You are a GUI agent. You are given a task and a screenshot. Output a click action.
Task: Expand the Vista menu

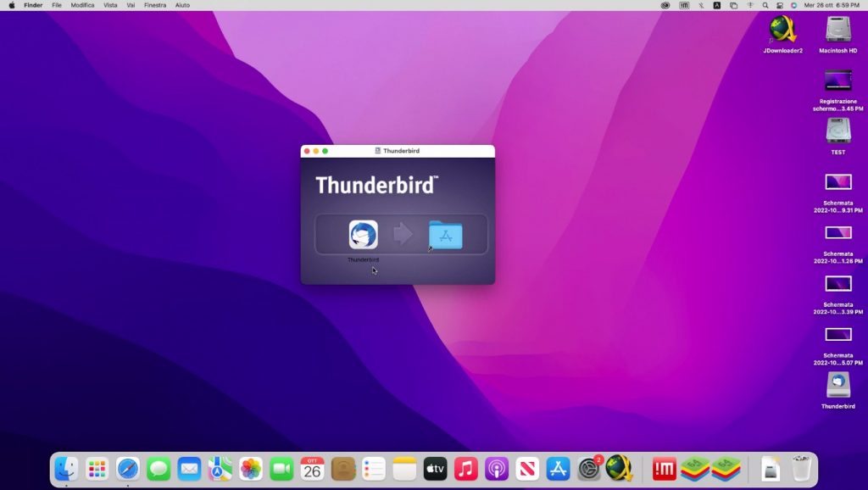point(110,5)
